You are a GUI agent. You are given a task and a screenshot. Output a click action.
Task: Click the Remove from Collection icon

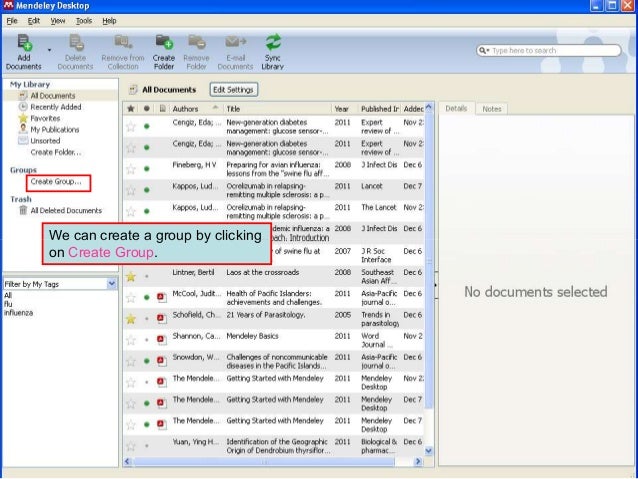click(123, 43)
